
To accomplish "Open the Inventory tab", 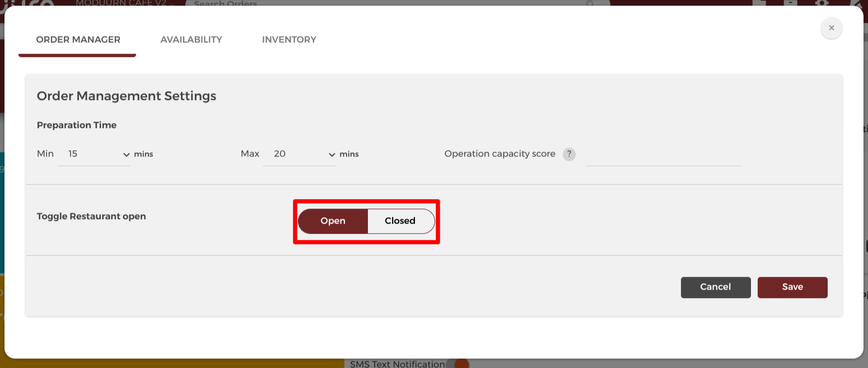I will (289, 39).
